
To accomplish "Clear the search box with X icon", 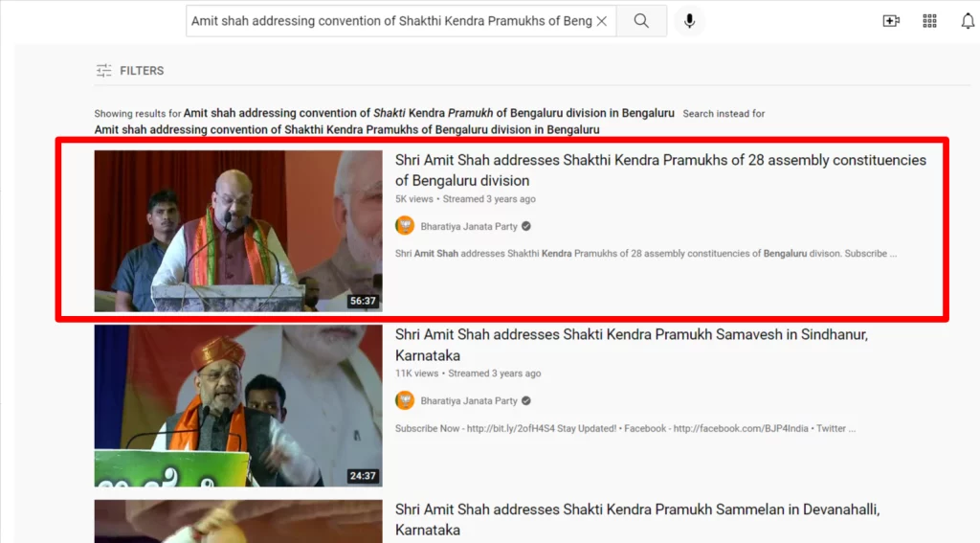I will [x=602, y=21].
